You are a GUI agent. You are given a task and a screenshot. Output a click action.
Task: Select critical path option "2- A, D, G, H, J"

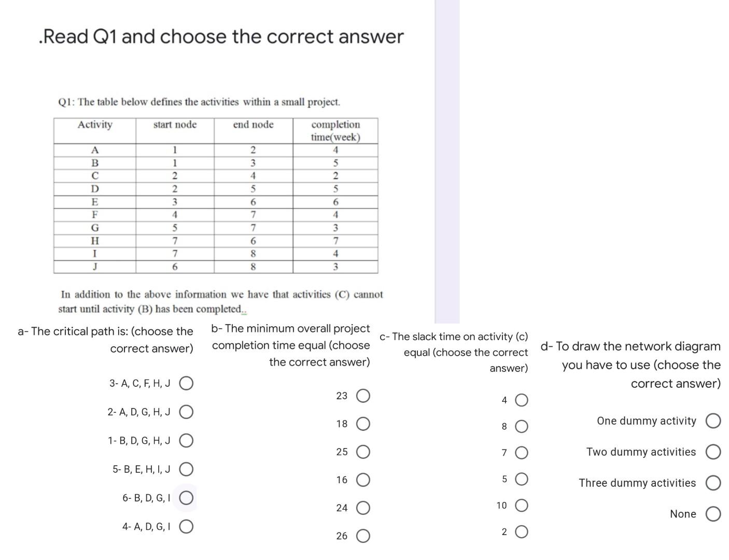click(185, 412)
